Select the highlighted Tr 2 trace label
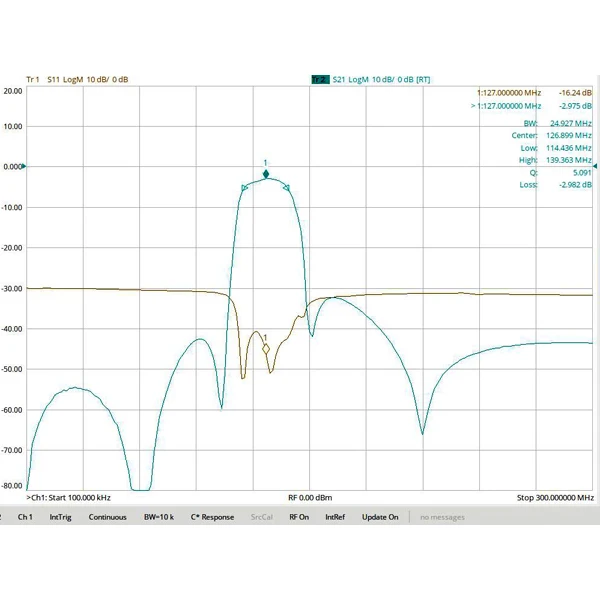Viewport: 600px width, 600px height. point(320,80)
